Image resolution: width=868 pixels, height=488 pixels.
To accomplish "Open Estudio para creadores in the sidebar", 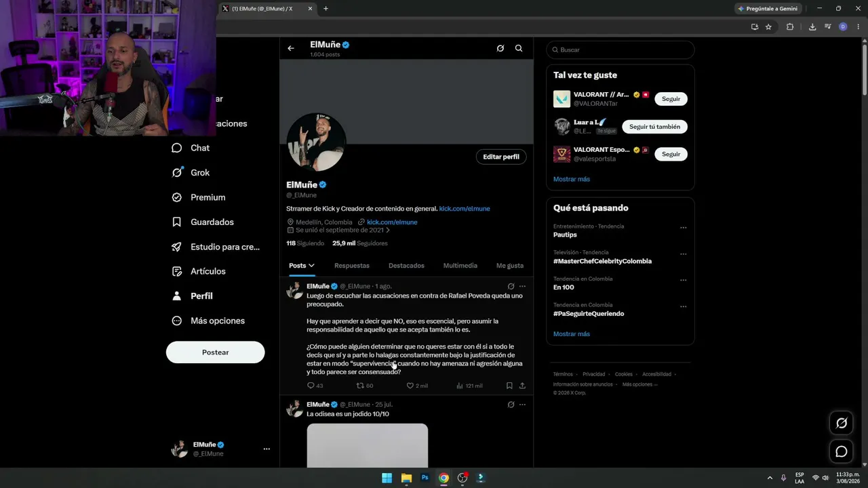I will [216, 247].
